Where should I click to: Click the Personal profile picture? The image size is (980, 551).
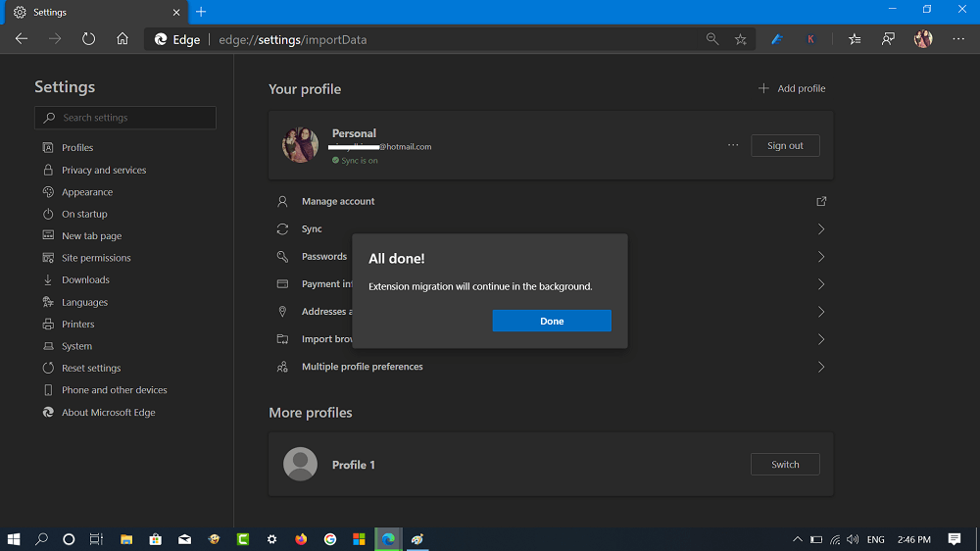click(300, 145)
